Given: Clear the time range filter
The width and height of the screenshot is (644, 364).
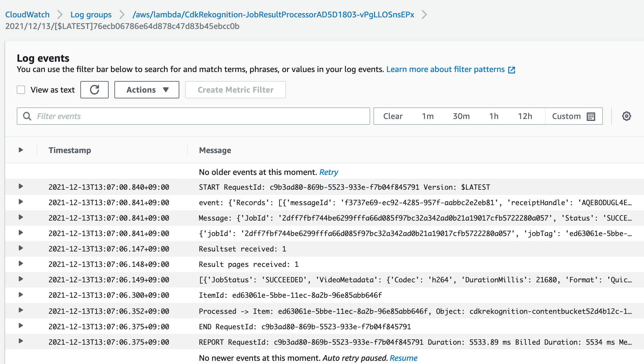Looking at the screenshot, I should pos(393,116).
